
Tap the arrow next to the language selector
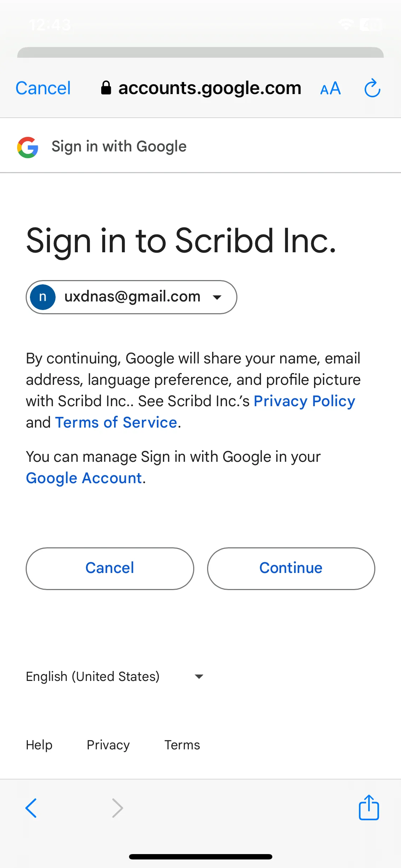199,676
